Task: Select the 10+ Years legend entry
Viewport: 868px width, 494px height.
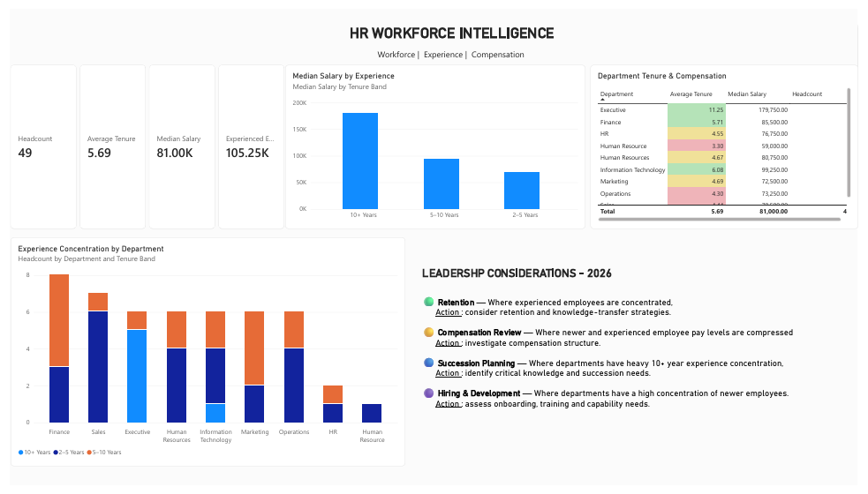Action: [34, 453]
